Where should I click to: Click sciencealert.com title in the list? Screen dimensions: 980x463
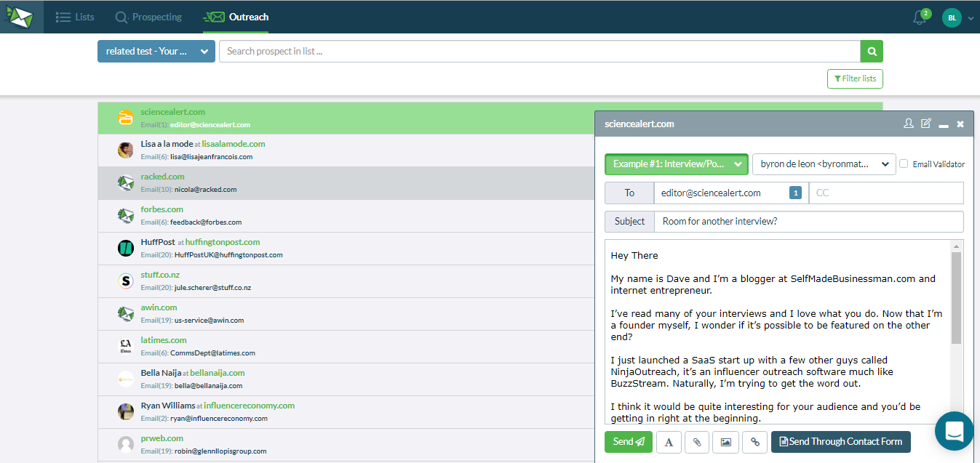point(173,112)
